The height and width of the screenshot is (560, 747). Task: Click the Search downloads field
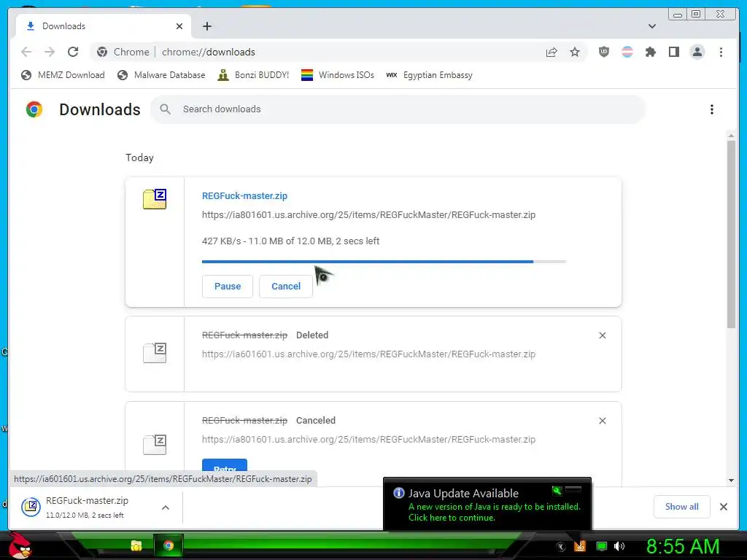tap(398, 109)
